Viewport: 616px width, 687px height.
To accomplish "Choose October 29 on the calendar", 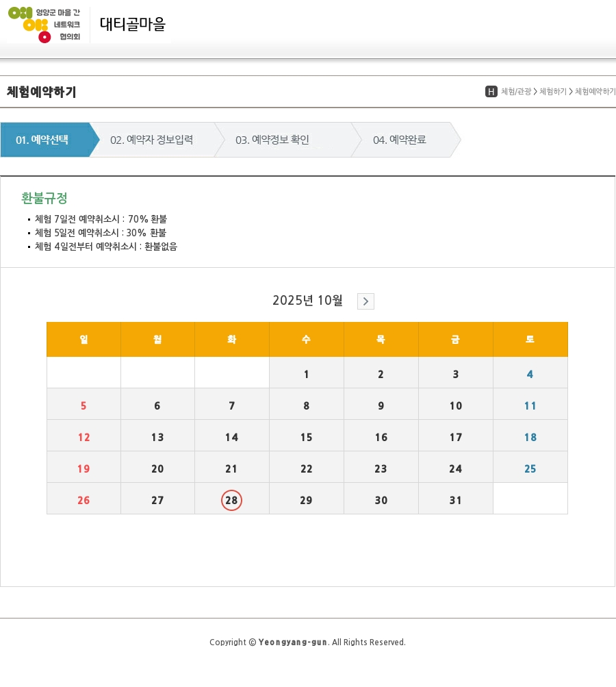I will coord(306,501).
